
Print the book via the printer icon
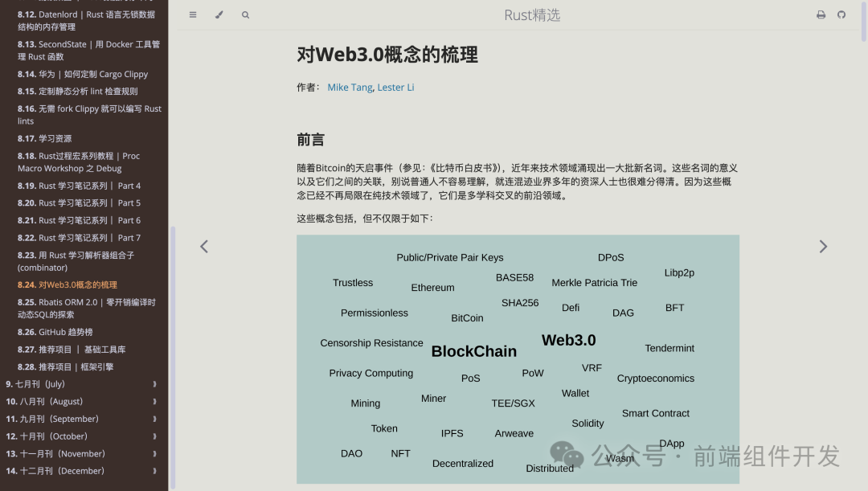821,14
